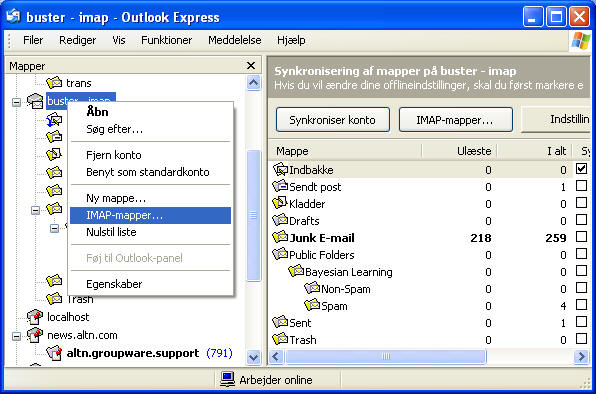Click the IMAP-mapper button
Screen dimensions: 596x394
pos(455,120)
